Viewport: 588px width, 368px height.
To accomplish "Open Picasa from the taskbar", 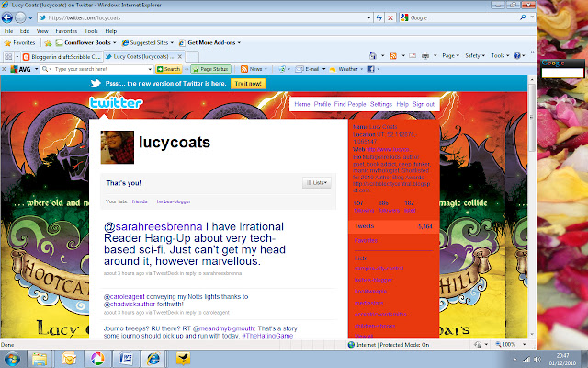I will click(x=97, y=359).
